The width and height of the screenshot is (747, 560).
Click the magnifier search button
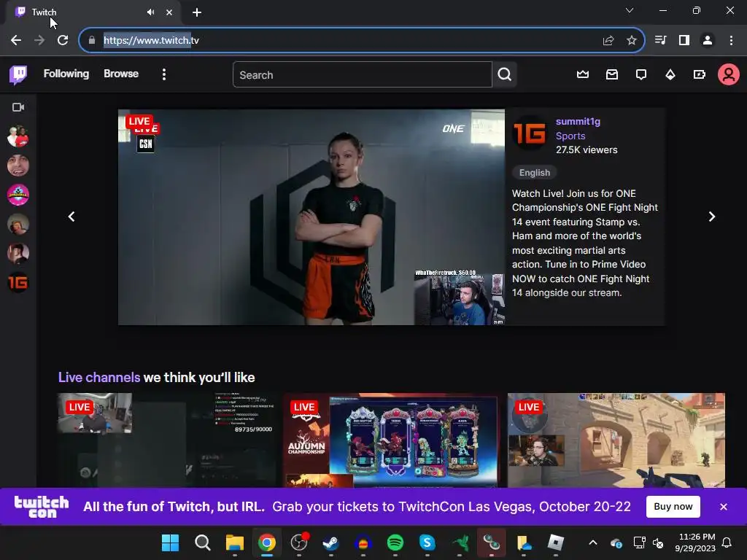[505, 75]
